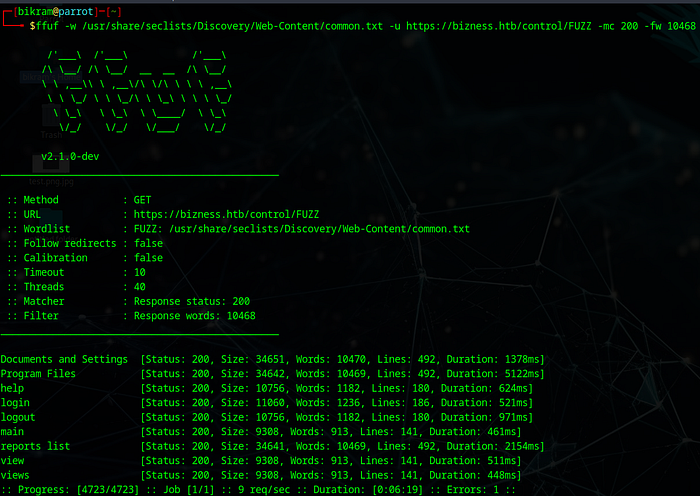Click the Response words: 10468 filter value
The height and width of the screenshot is (496, 700).
coord(195,316)
